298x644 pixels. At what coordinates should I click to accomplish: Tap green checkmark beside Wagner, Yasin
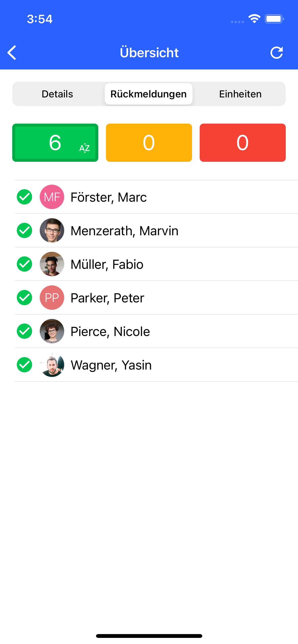coord(24,365)
